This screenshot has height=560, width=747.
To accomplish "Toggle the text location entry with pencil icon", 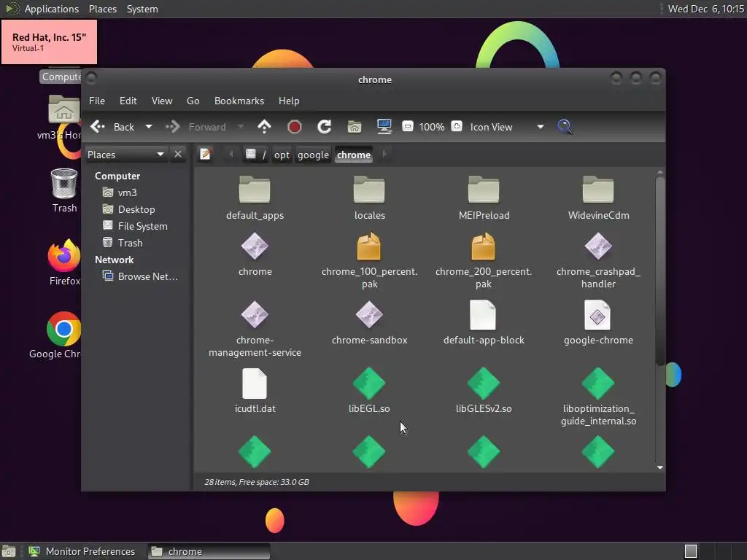I will [x=205, y=155].
